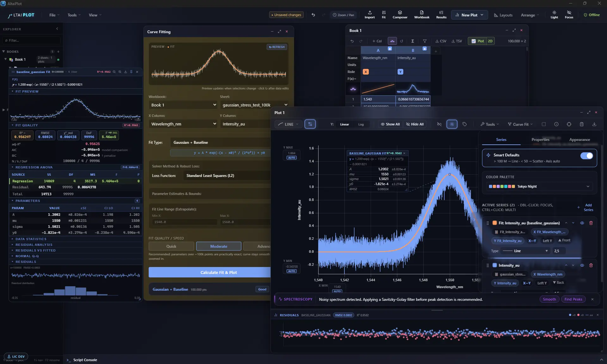
Task: Click the Fit icon in the top toolbar
Action: click(384, 15)
